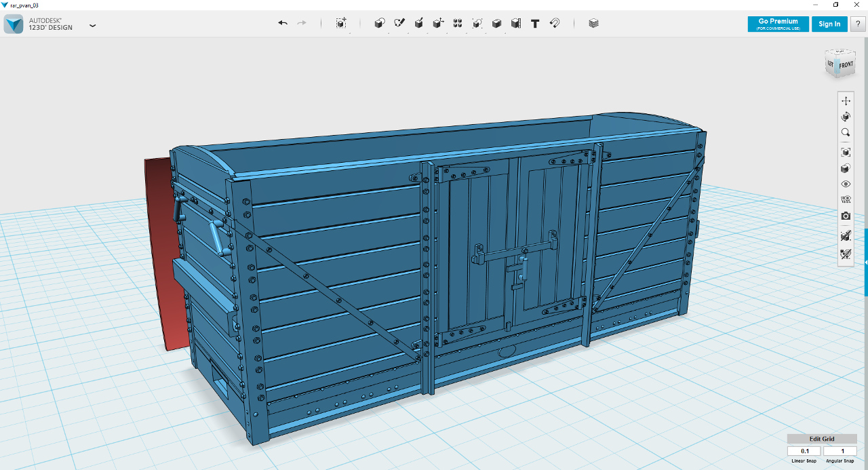Select the Orbit navigation tool
The height and width of the screenshot is (470, 868).
[846, 117]
